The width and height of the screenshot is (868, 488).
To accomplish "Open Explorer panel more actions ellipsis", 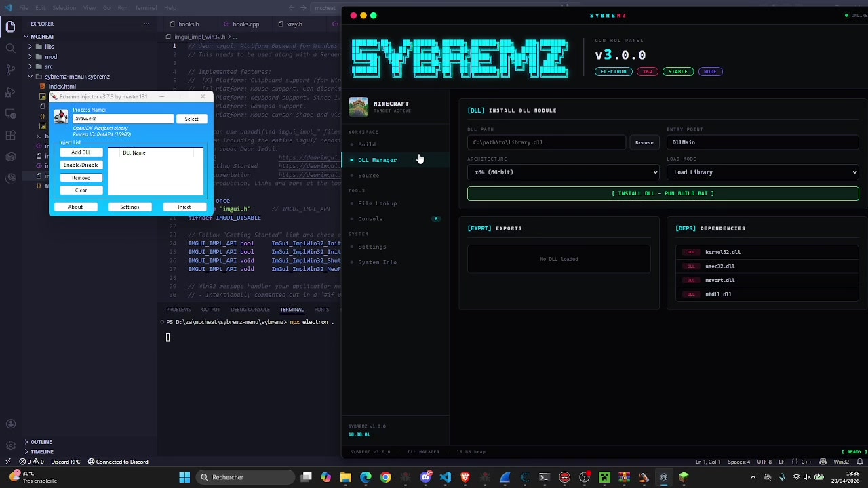I will click(146, 24).
